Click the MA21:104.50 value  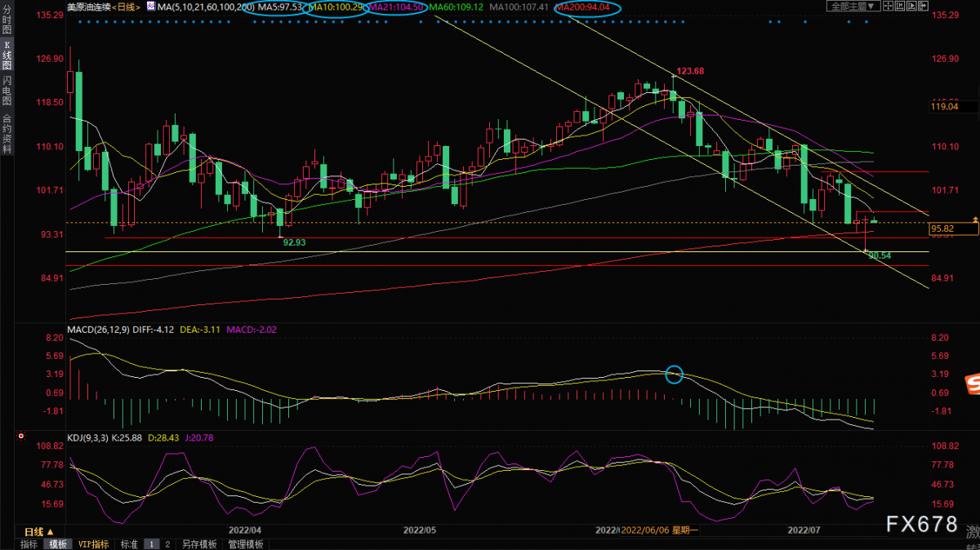tap(396, 7)
